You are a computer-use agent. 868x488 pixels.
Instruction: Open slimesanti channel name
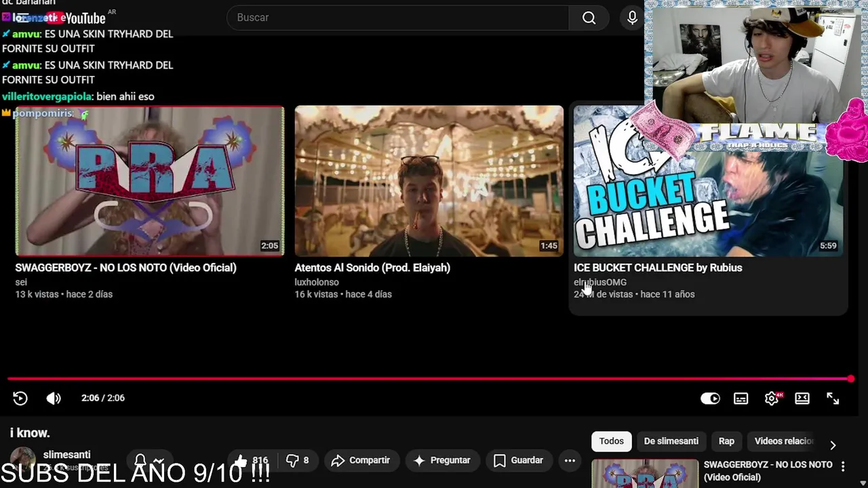[x=67, y=455]
